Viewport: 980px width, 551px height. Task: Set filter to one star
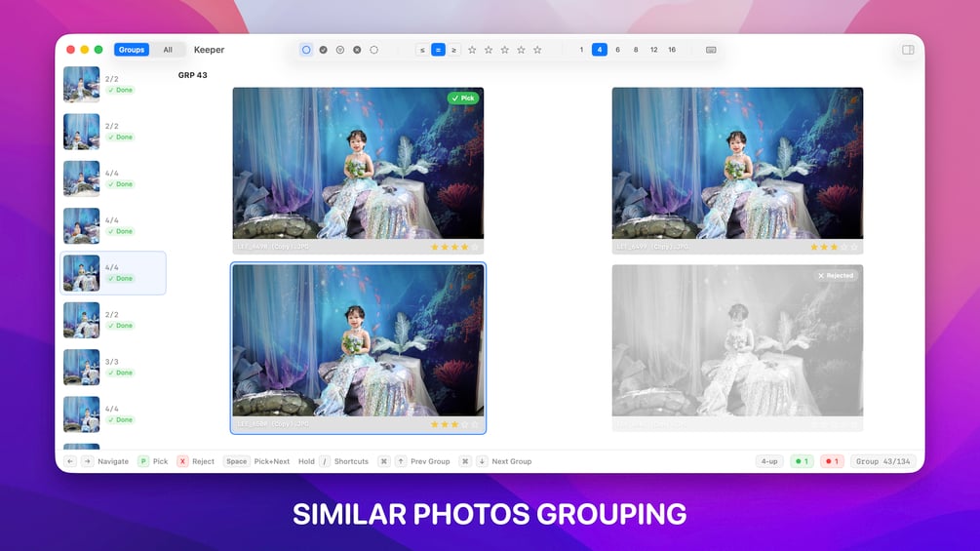click(472, 50)
